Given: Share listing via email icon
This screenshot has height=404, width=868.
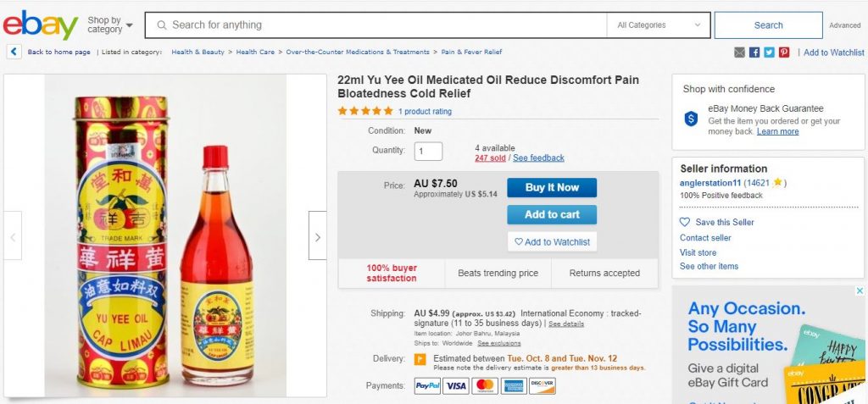Looking at the screenshot, I should coord(740,53).
